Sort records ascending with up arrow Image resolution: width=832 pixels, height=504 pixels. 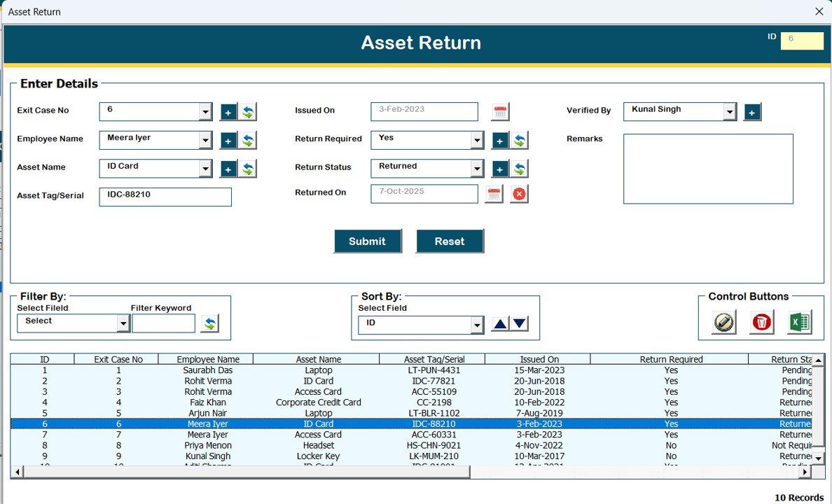click(501, 323)
